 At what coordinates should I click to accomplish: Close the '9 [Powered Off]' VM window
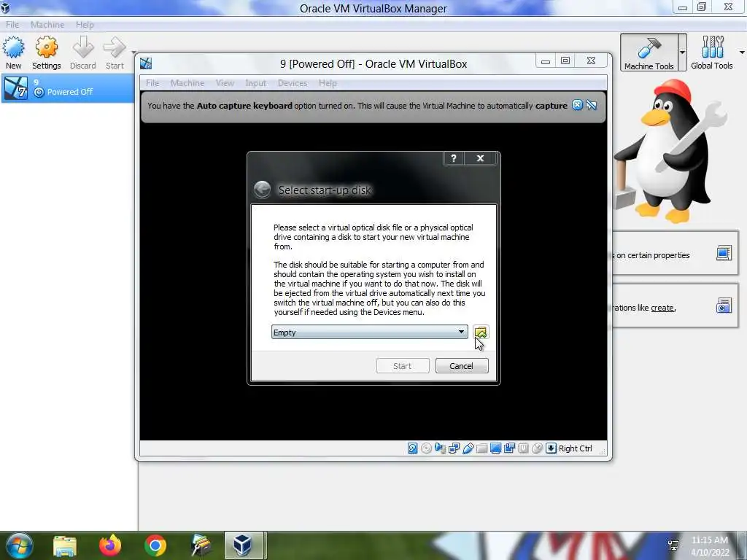click(591, 61)
